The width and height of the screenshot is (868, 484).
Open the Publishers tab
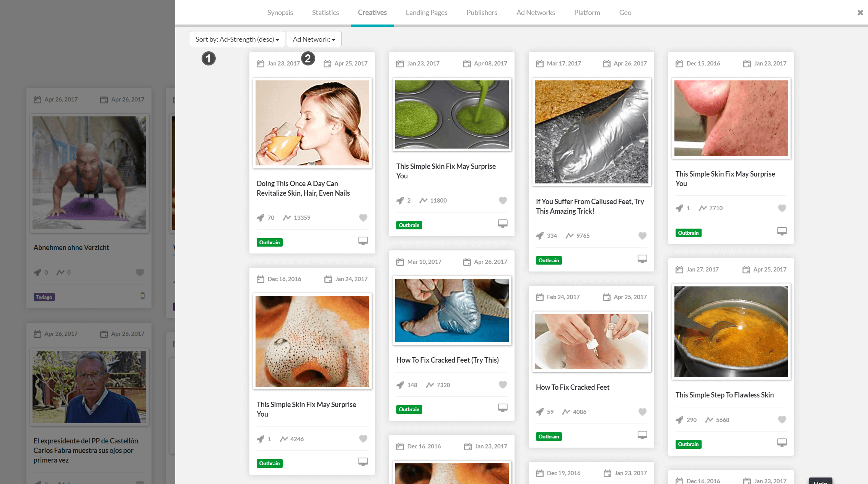tap(482, 13)
